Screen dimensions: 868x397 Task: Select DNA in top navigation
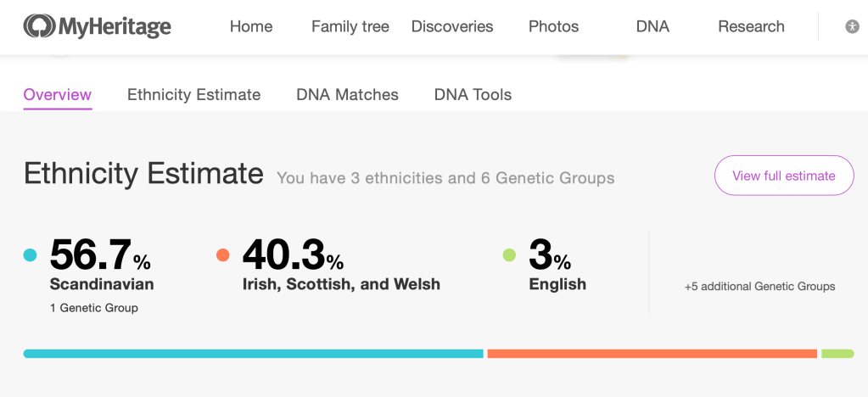pyautogui.click(x=652, y=27)
